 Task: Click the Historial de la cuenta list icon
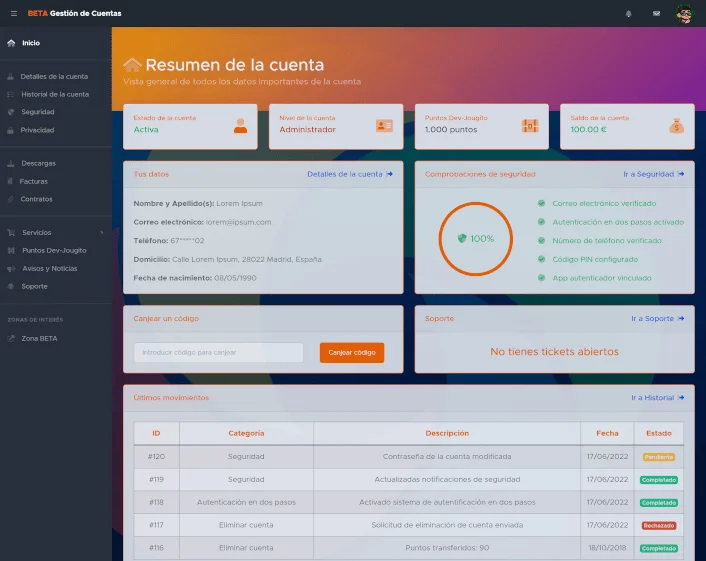pyautogui.click(x=11, y=95)
